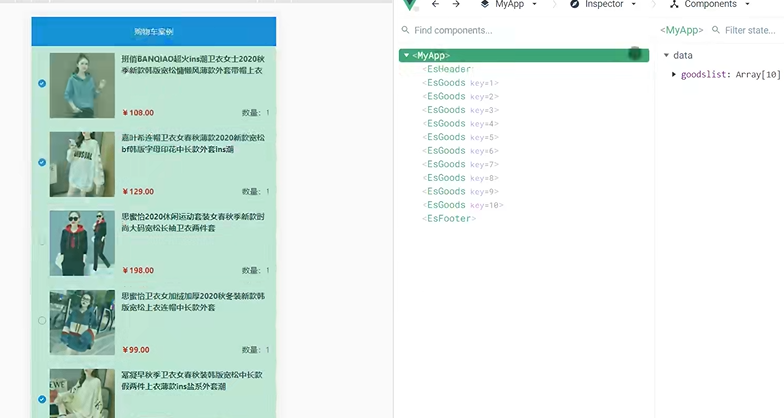Select EsGoods component with key=1

click(460, 82)
